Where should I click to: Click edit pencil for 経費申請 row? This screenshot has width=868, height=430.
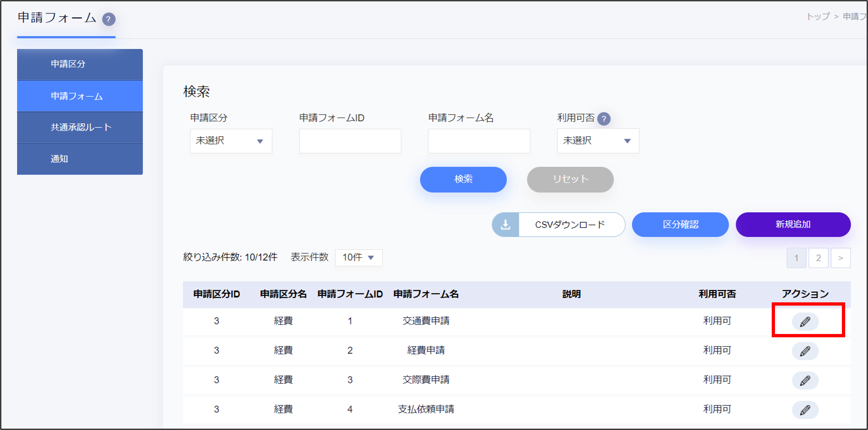coord(805,351)
